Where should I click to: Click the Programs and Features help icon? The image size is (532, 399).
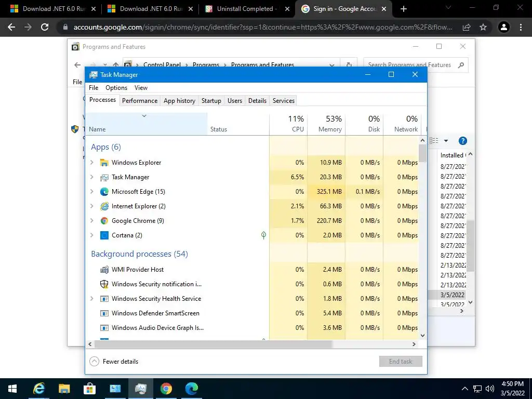[462, 141]
